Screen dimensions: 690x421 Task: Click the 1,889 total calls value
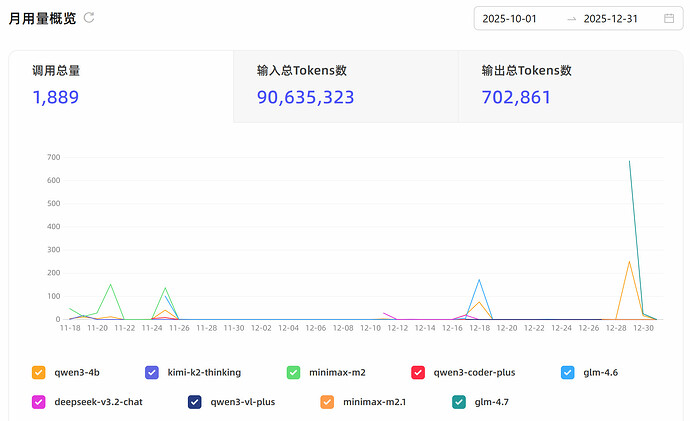click(56, 97)
